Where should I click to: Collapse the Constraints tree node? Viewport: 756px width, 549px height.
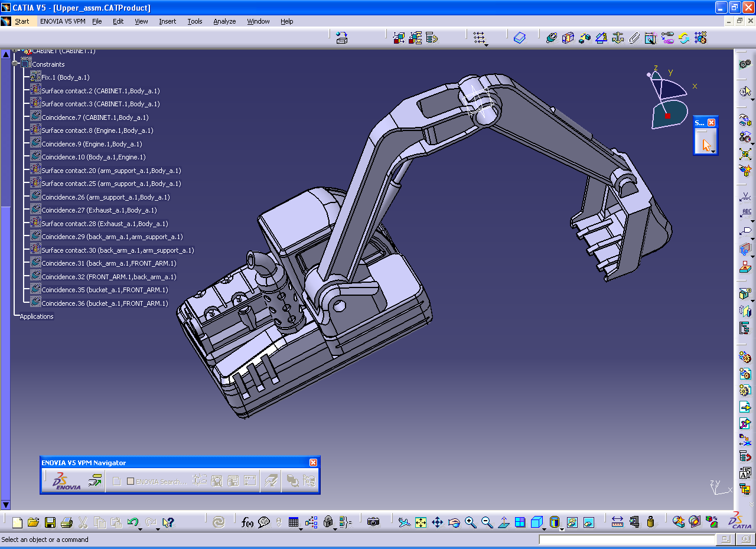(x=15, y=64)
